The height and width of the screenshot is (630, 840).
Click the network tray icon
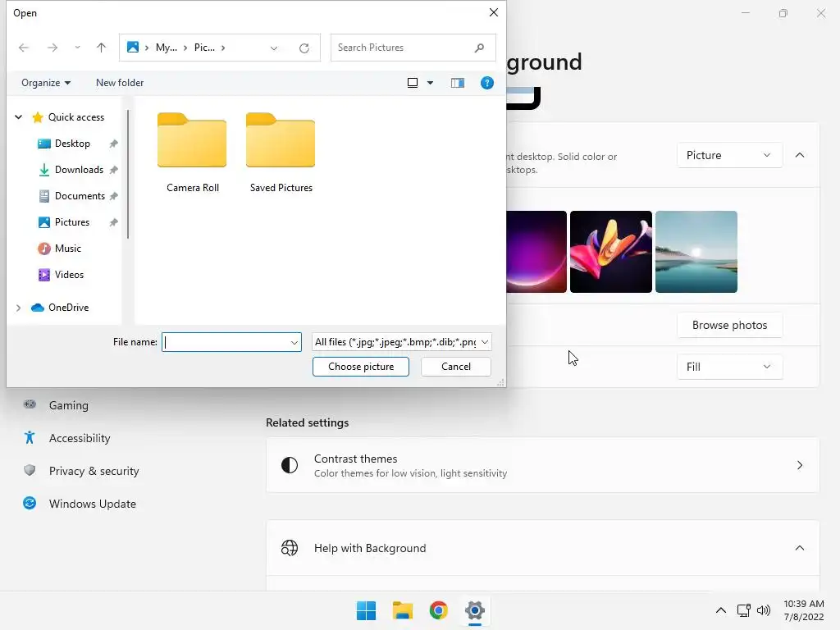743,610
